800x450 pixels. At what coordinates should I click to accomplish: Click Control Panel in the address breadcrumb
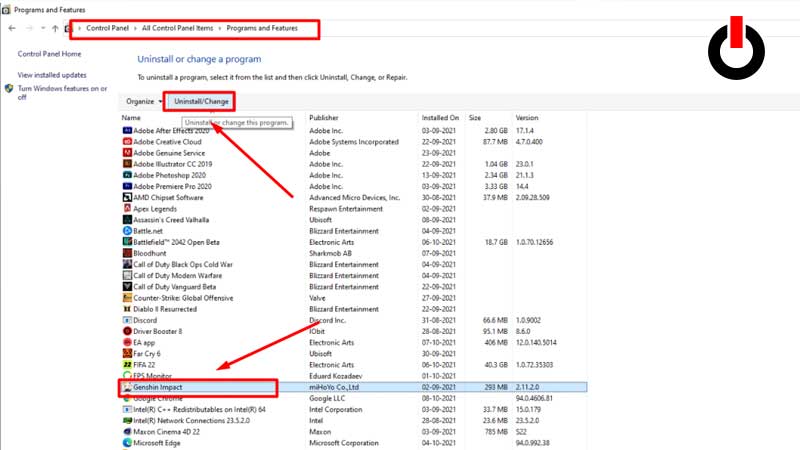pyautogui.click(x=107, y=28)
